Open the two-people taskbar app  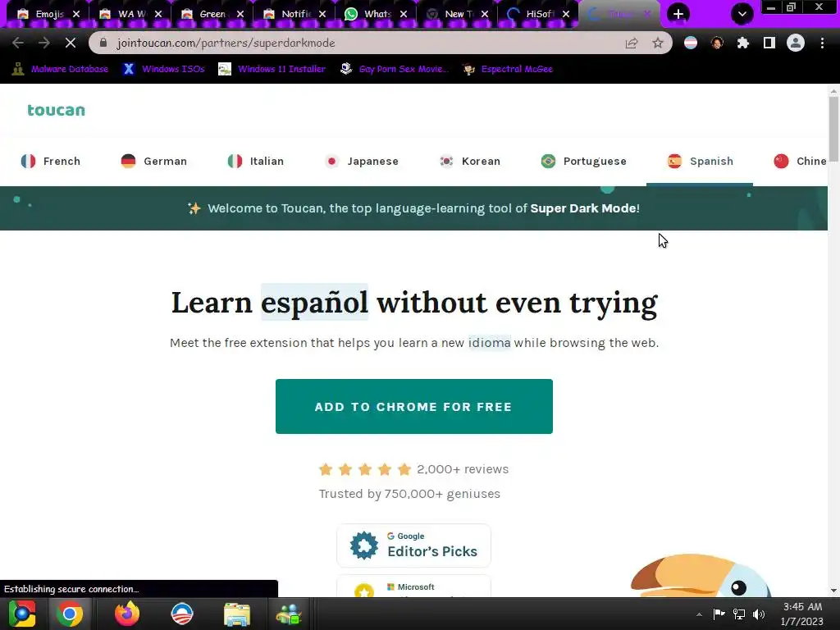click(x=289, y=614)
